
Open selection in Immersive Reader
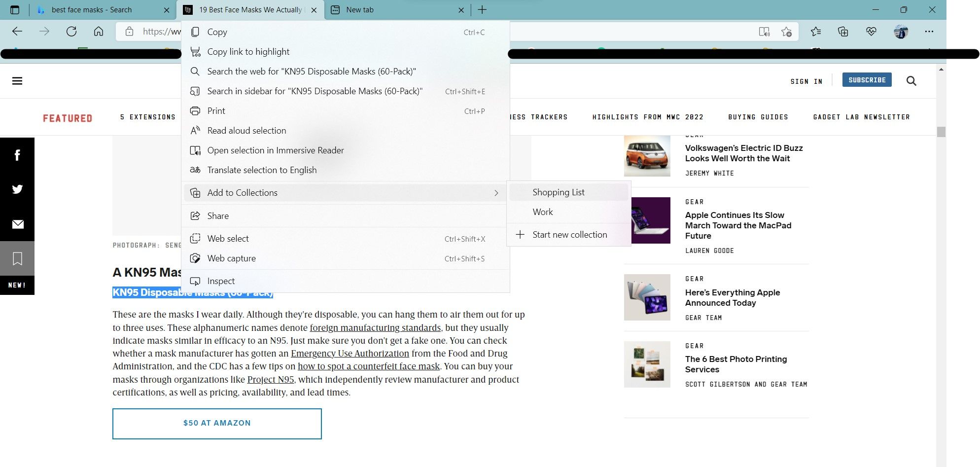[345, 150]
